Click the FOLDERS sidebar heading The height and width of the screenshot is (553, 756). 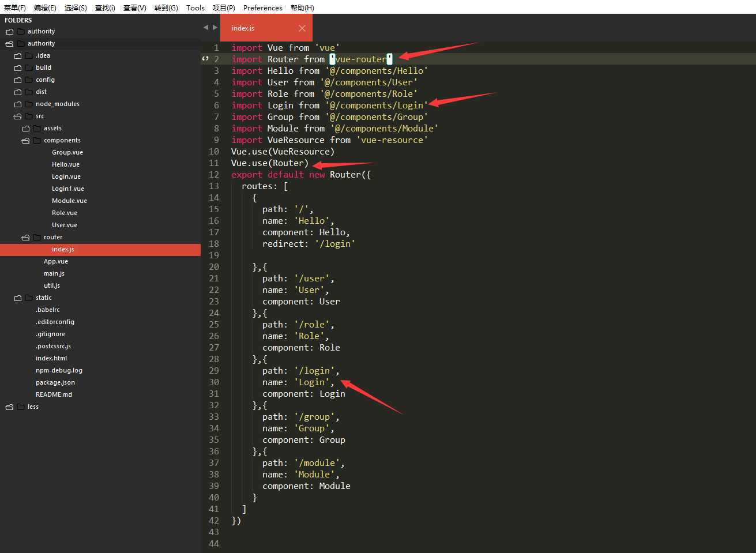[x=18, y=20]
